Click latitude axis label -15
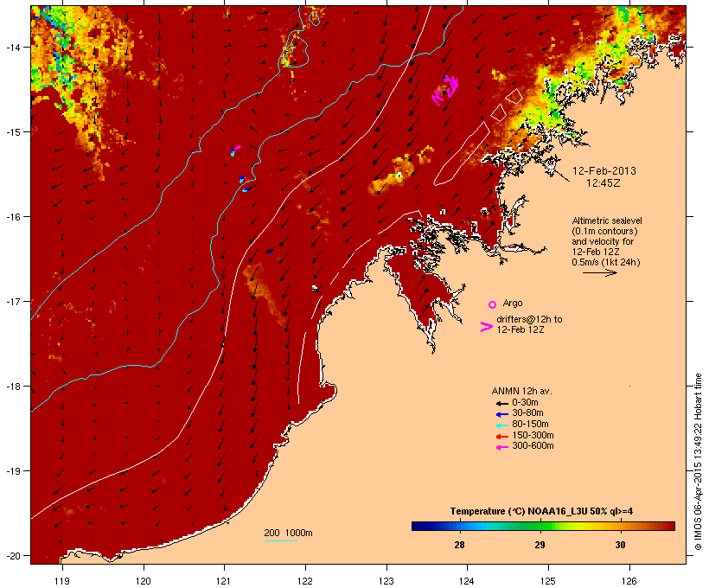The height and width of the screenshot is (588, 709). pyautogui.click(x=12, y=132)
